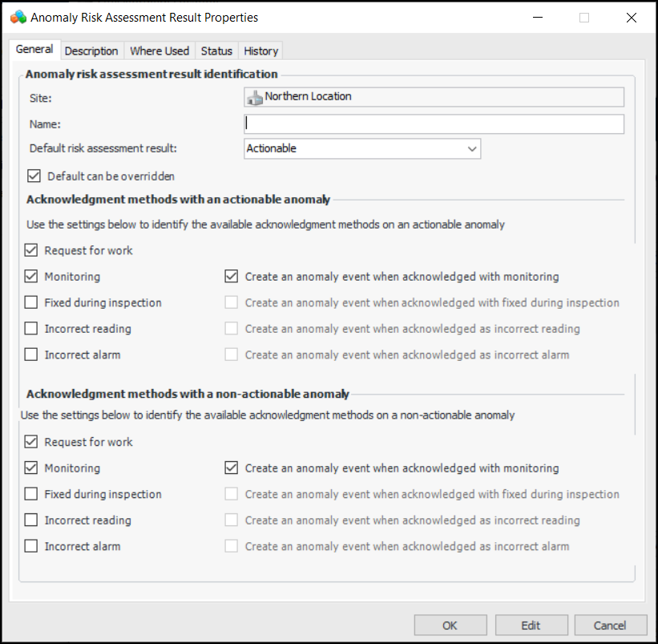This screenshot has width=658, height=644.
Task: Click the Northern Location site icon
Action: coord(255,97)
